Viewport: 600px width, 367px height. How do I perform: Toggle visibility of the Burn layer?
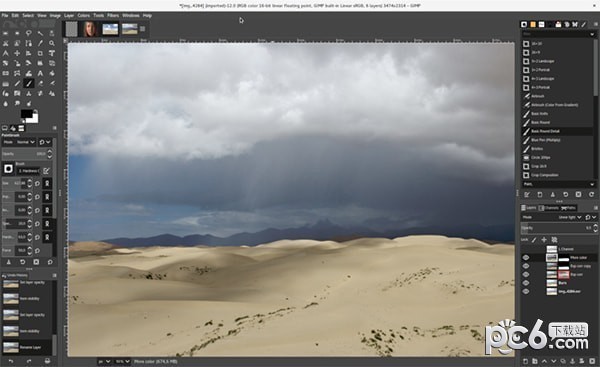tap(526, 283)
